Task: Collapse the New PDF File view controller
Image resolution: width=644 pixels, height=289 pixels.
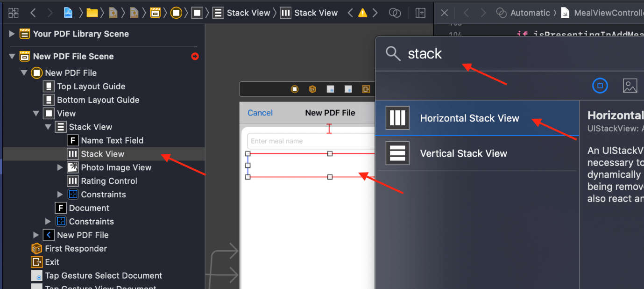Action: click(x=24, y=72)
